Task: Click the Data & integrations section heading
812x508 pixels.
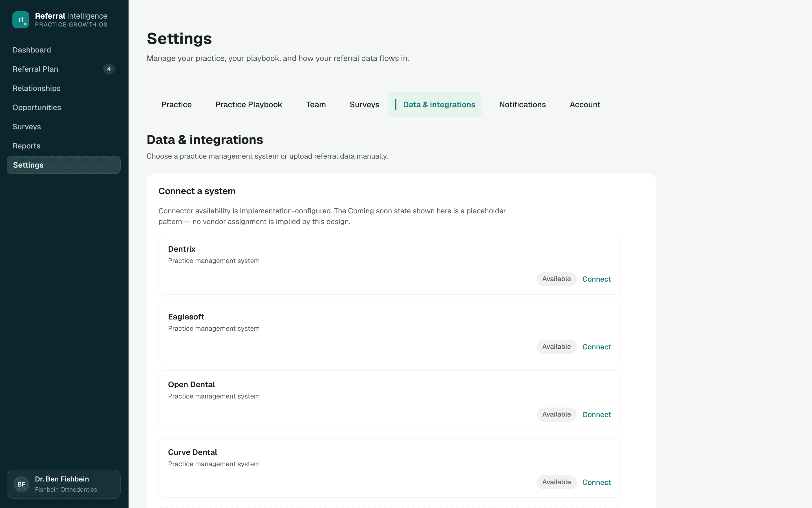Action: 205,140
